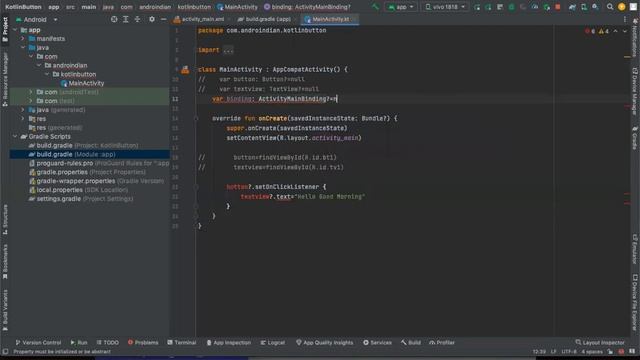Image resolution: width=640 pixels, height=360 pixels.
Task: Expand the collapsed import block
Action: click(228, 50)
